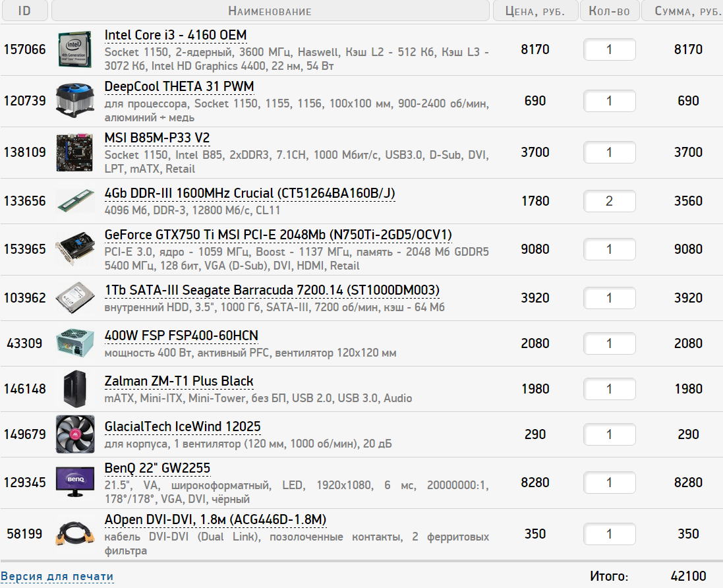723x588 pixels.
Task: Select product ID 146148
Action: (x=25, y=389)
